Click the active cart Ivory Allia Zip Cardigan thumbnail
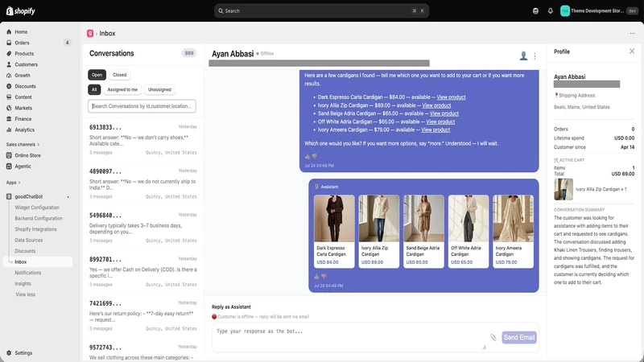 [563, 189]
